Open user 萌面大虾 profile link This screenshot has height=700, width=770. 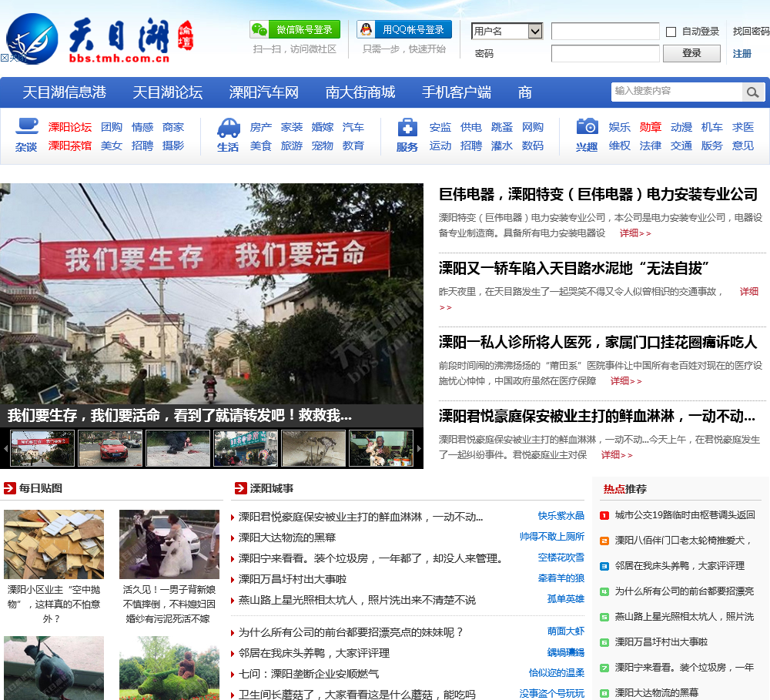[x=566, y=631]
